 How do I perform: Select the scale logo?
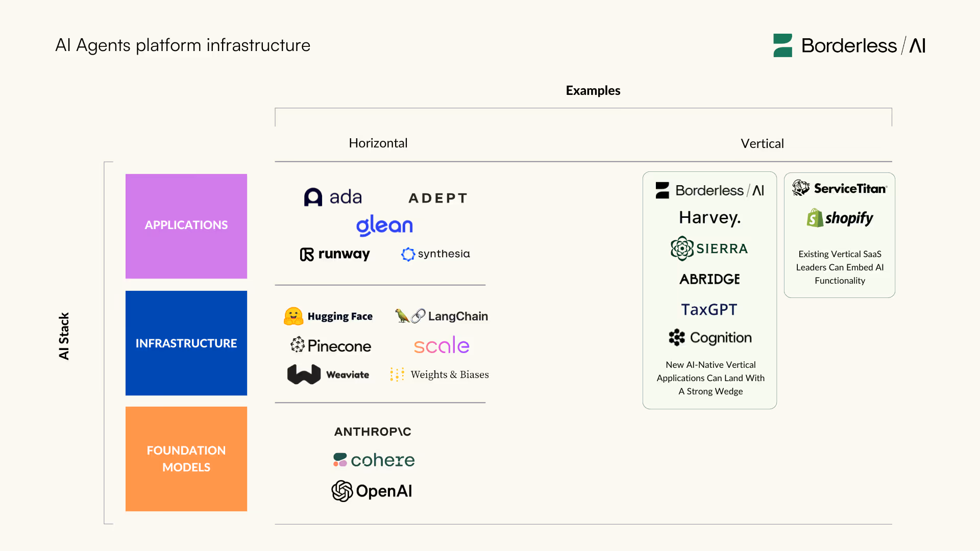point(442,345)
